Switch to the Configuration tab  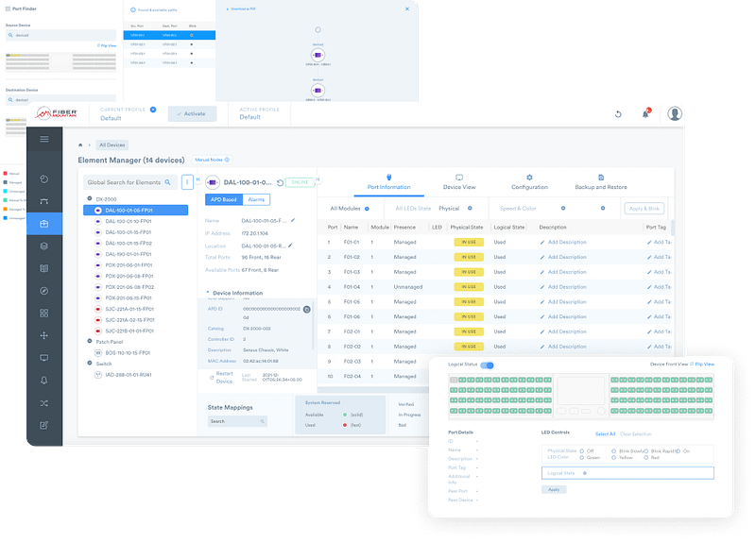[529, 183]
